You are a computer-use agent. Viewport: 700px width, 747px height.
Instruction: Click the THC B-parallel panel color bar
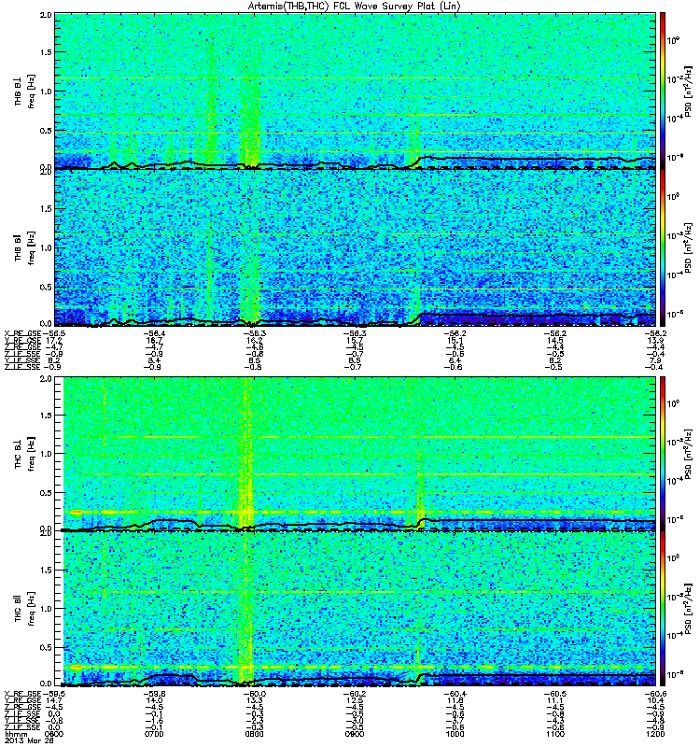pos(662,609)
